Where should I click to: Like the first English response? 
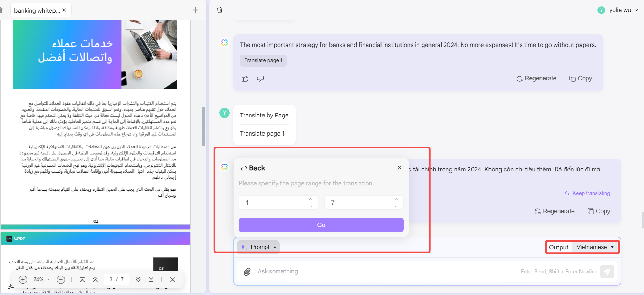click(x=245, y=79)
